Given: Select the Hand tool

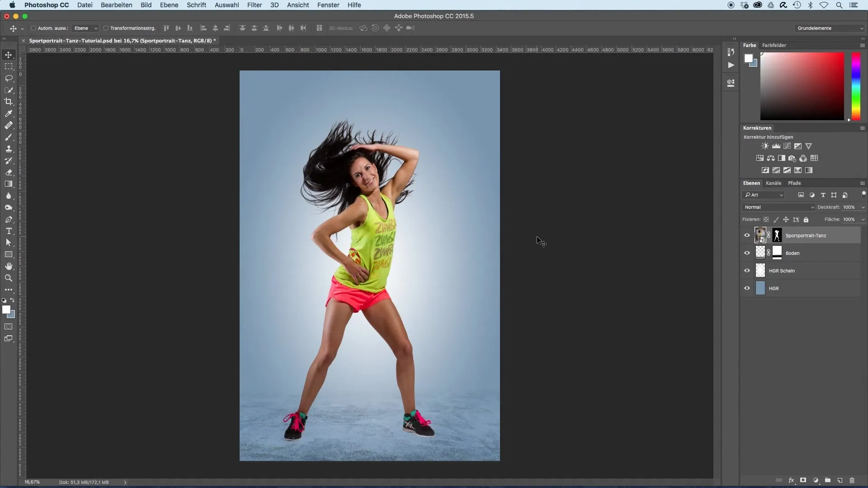Looking at the screenshot, I should pyautogui.click(x=9, y=266).
